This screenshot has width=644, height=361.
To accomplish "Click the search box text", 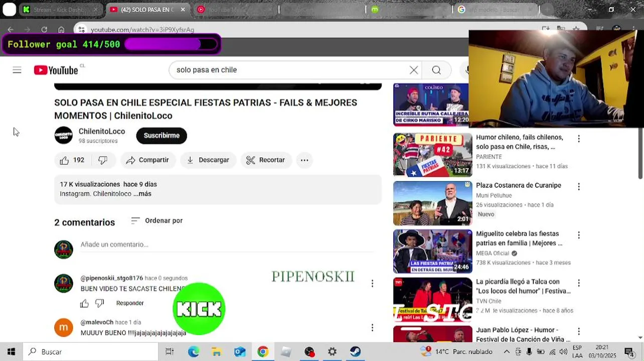I will click(207, 70).
